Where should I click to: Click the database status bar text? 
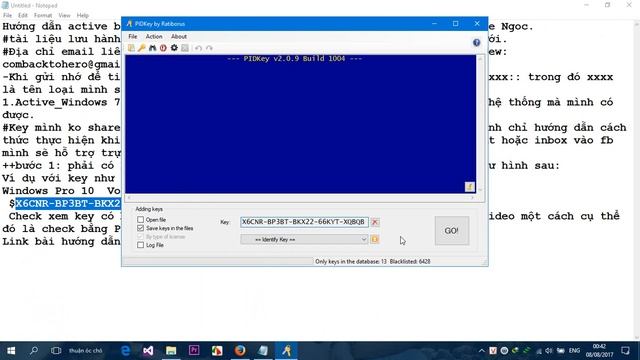[x=373, y=261]
